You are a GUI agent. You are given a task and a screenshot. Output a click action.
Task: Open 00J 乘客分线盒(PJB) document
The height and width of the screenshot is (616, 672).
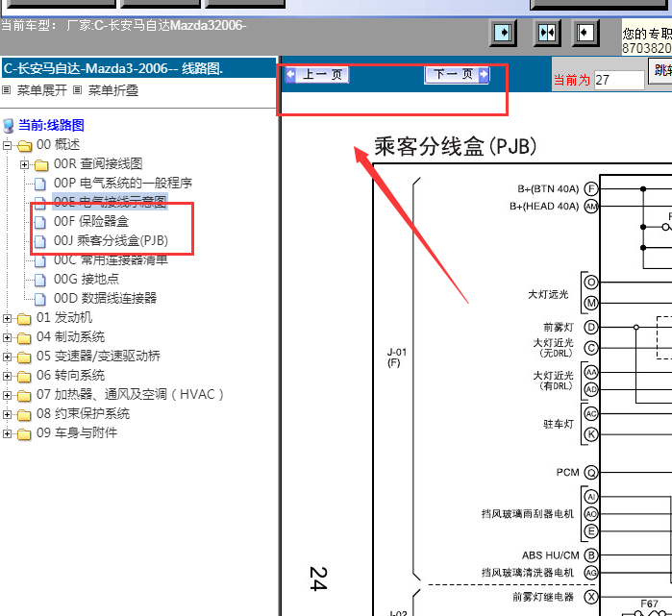pyautogui.click(x=111, y=241)
